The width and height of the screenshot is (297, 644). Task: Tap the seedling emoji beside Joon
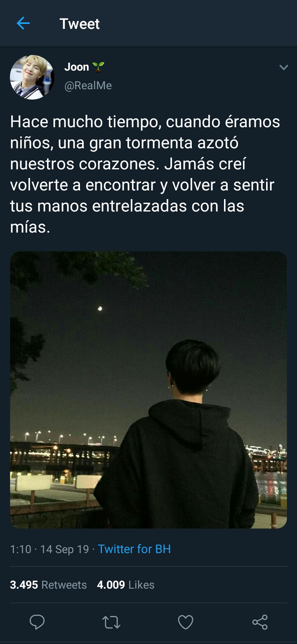point(98,67)
